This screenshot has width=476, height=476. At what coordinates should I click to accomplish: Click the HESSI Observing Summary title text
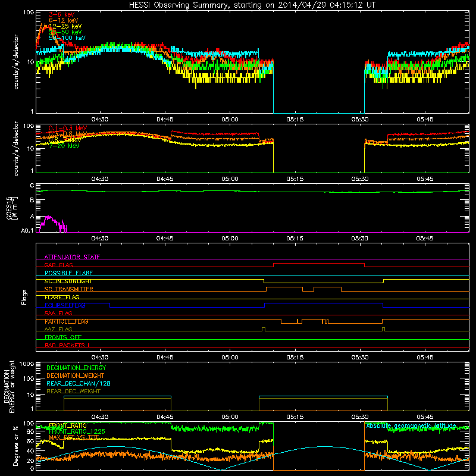click(x=252, y=5)
